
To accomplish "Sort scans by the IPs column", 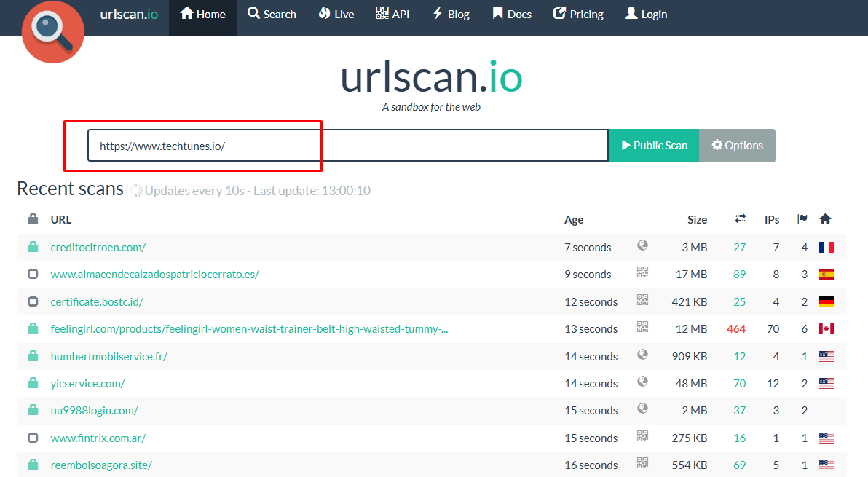I will [x=771, y=219].
